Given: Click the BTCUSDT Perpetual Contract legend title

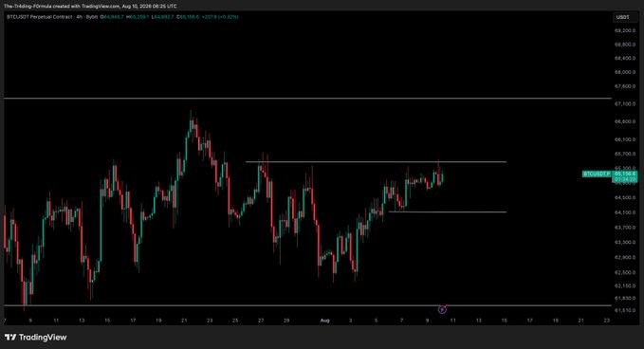Looking at the screenshot, I should 40,17.
